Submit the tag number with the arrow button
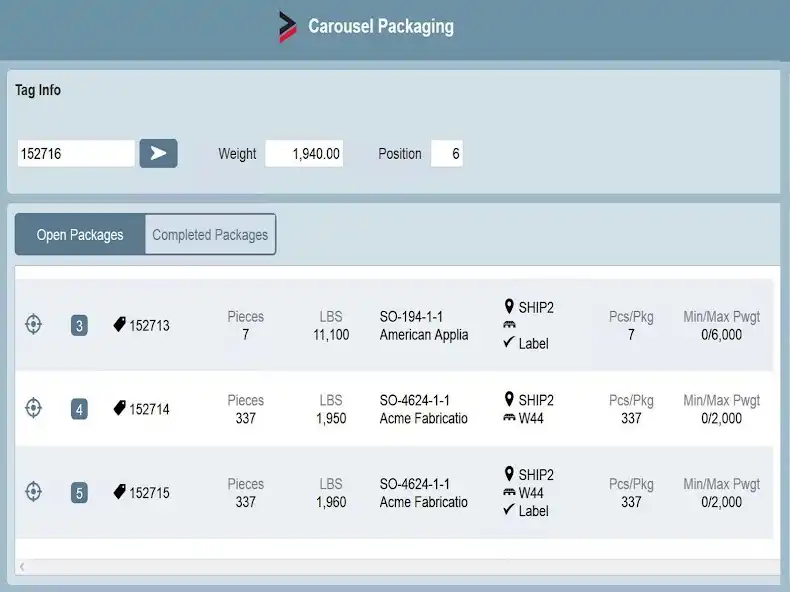 tap(158, 153)
